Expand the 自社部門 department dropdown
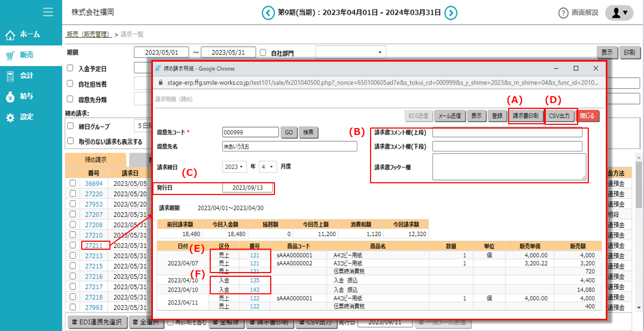This screenshot has height=331, width=644. click(350, 52)
